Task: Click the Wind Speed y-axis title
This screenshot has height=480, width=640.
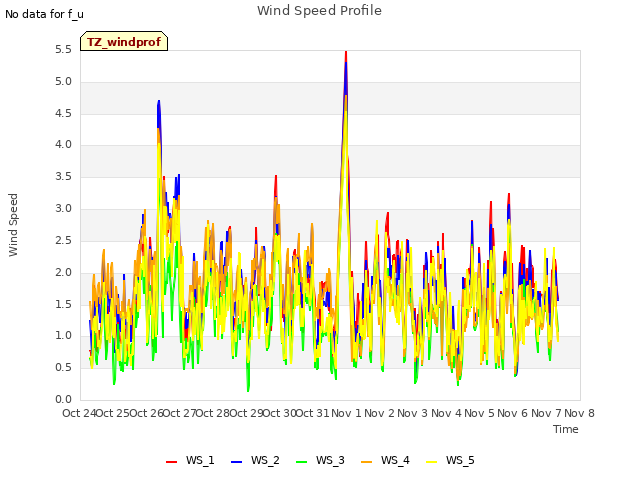Action: tap(13, 225)
